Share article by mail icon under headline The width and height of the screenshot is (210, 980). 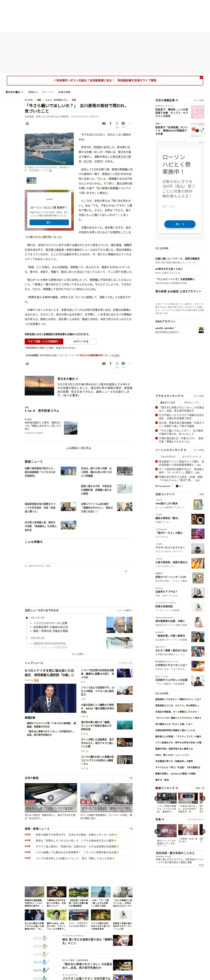104,124
